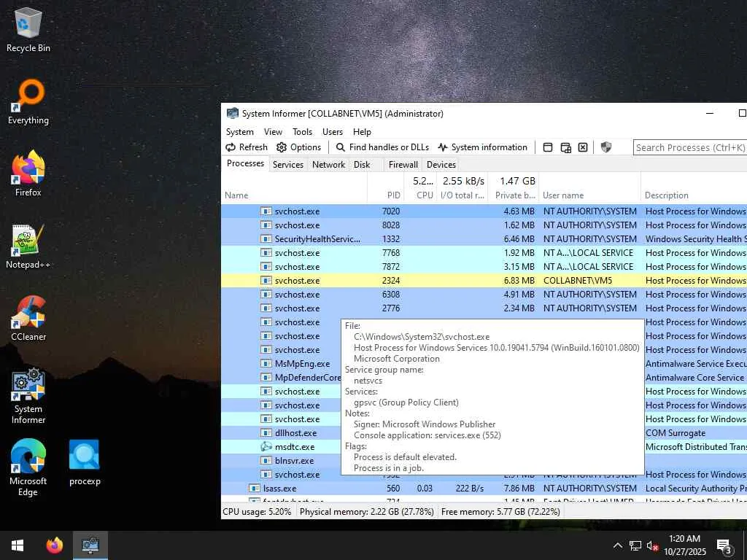Open the Options gear button
The image size is (747, 560).
[298, 147]
